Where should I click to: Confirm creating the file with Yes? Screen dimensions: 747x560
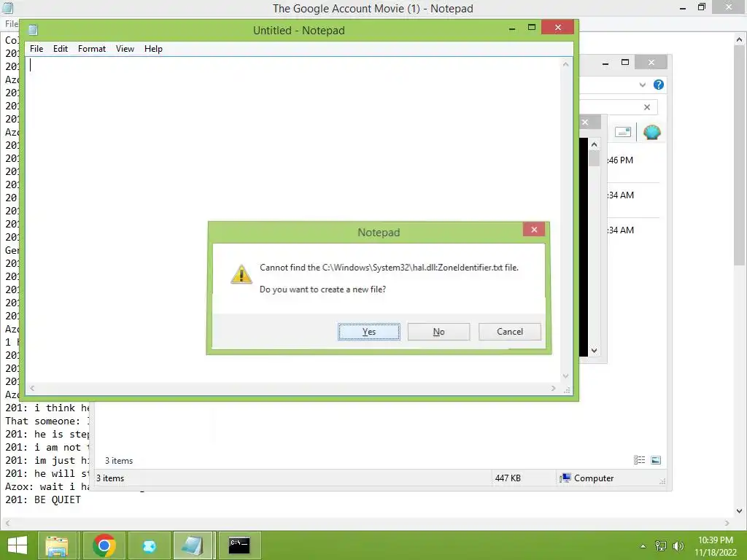[x=368, y=332]
